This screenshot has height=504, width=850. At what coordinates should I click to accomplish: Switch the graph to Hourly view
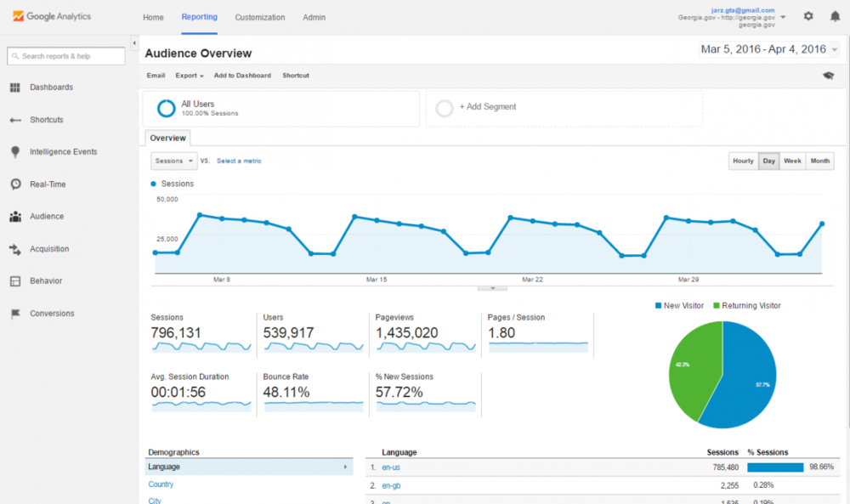pos(742,161)
